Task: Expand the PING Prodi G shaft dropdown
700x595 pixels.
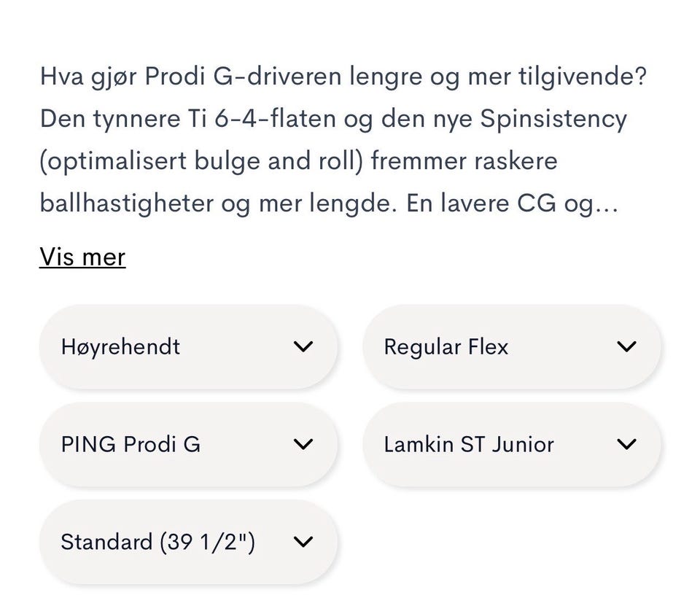Action: [188, 444]
